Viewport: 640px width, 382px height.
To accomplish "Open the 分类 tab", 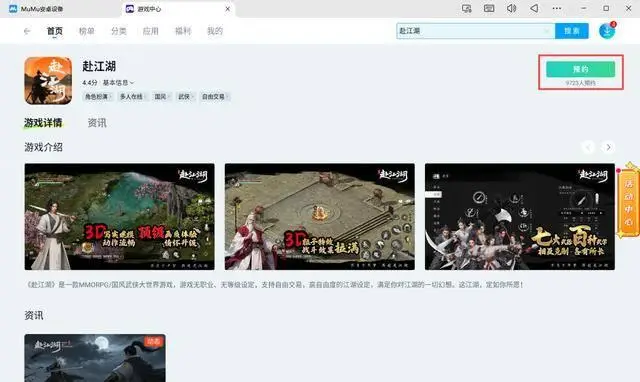I will [119, 31].
